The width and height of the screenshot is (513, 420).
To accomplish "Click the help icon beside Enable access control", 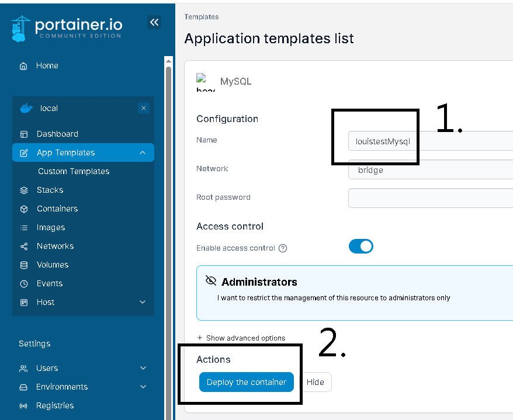I will point(283,248).
